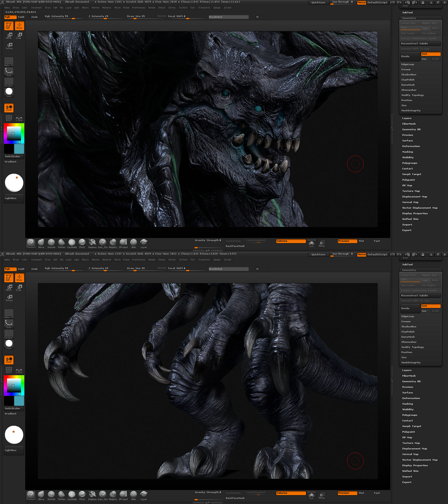Expand FiberMesh section in top window
448x504 pixels.
click(x=409, y=124)
